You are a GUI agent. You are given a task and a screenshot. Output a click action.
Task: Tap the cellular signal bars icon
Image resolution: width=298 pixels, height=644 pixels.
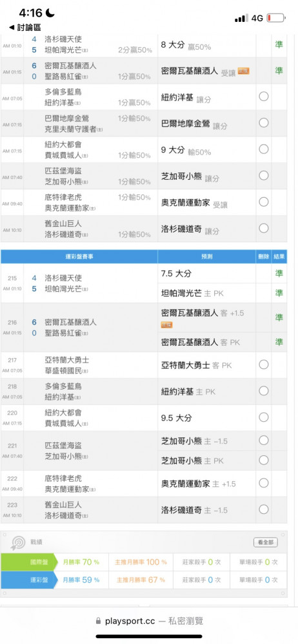[x=241, y=18]
